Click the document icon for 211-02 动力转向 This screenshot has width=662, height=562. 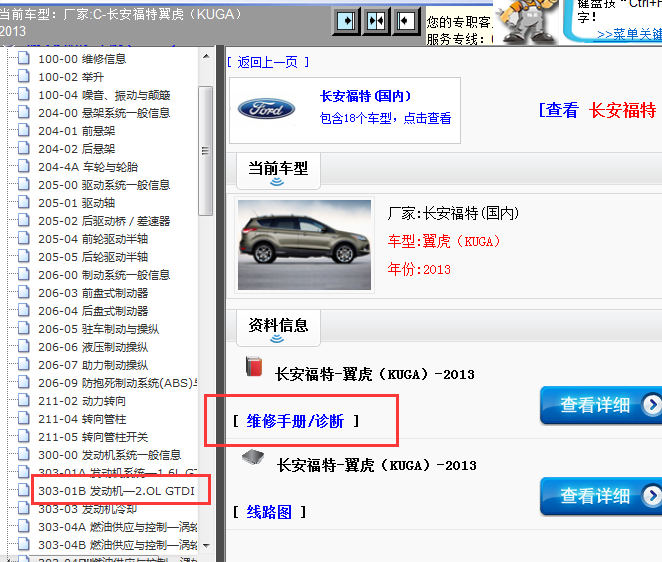pyautogui.click(x=24, y=400)
